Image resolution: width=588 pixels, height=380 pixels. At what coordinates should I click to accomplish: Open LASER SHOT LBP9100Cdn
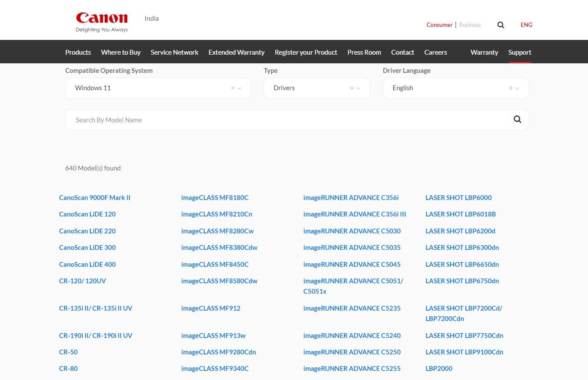[x=465, y=352]
